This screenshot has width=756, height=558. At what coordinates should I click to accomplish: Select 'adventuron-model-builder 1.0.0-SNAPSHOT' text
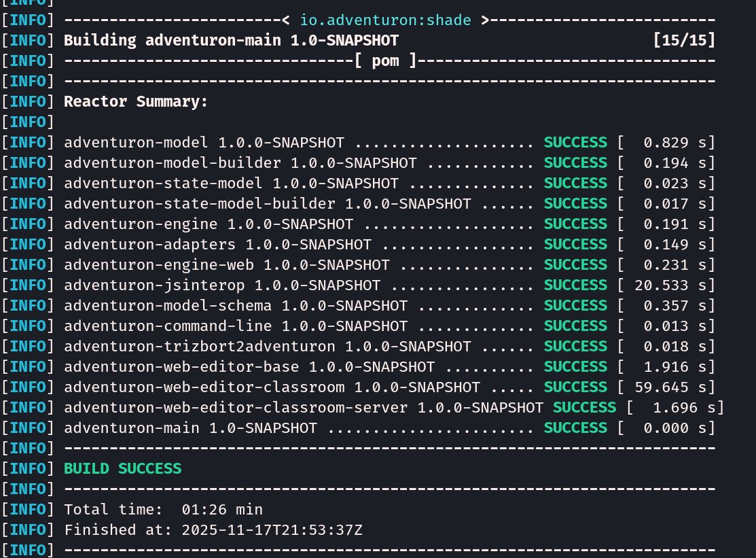tap(240, 162)
